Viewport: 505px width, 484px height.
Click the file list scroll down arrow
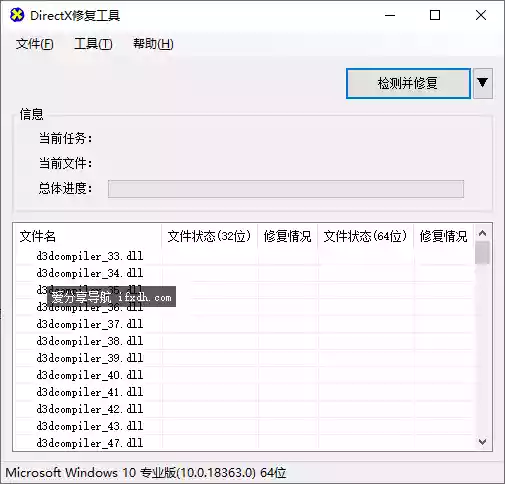[x=482, y=442]
